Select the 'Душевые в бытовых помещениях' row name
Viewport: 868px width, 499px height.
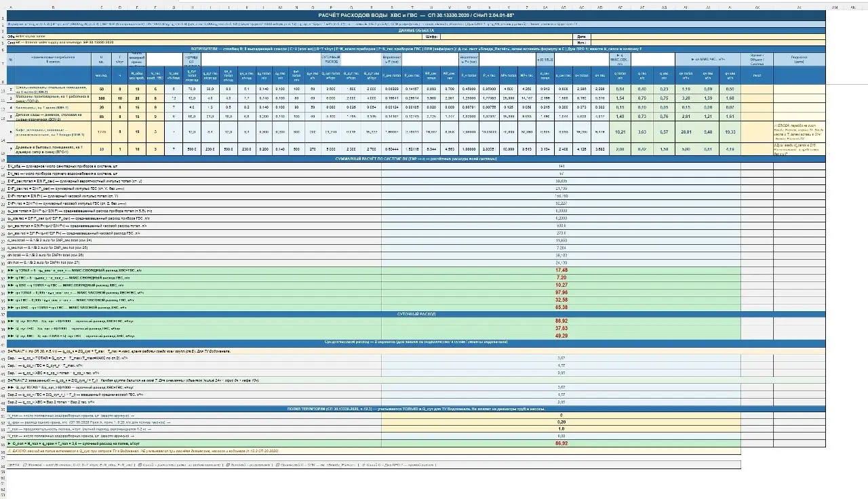(53, 149)
